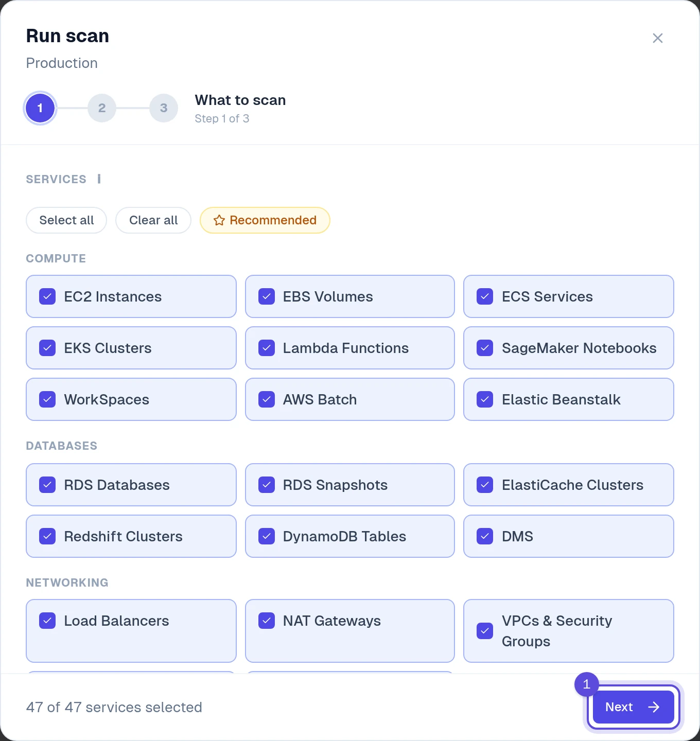Uncheck AWS Batch
This screenshot has height=741, width=700.
pos(267,399)
